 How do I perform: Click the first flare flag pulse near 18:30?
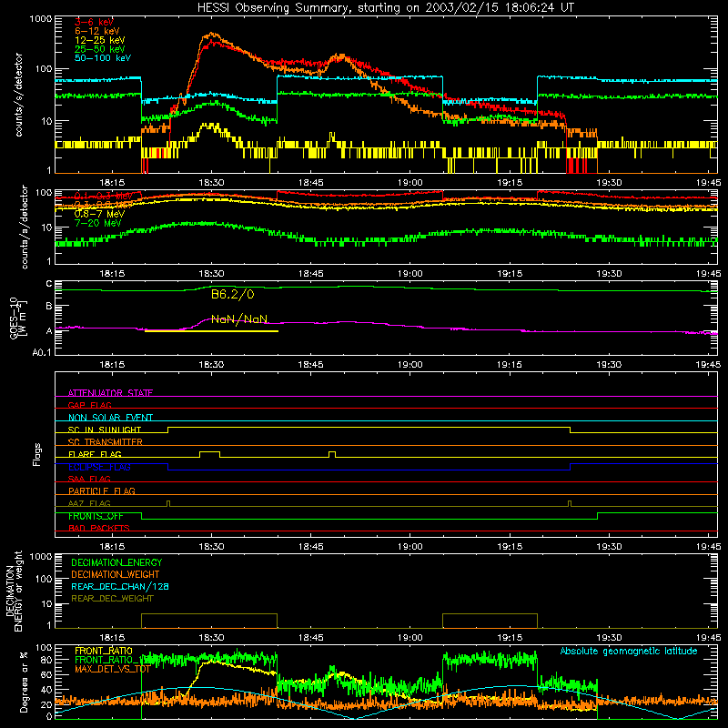[x=210, y=454]
